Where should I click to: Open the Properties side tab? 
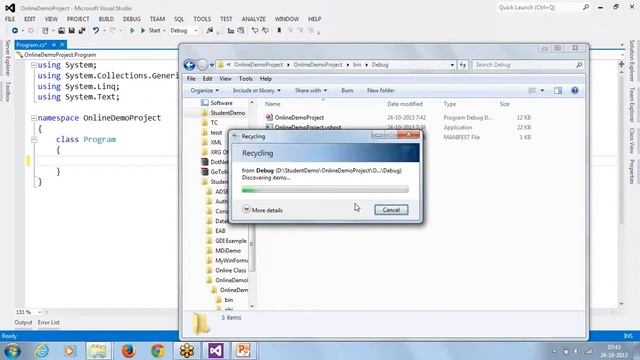632,171
